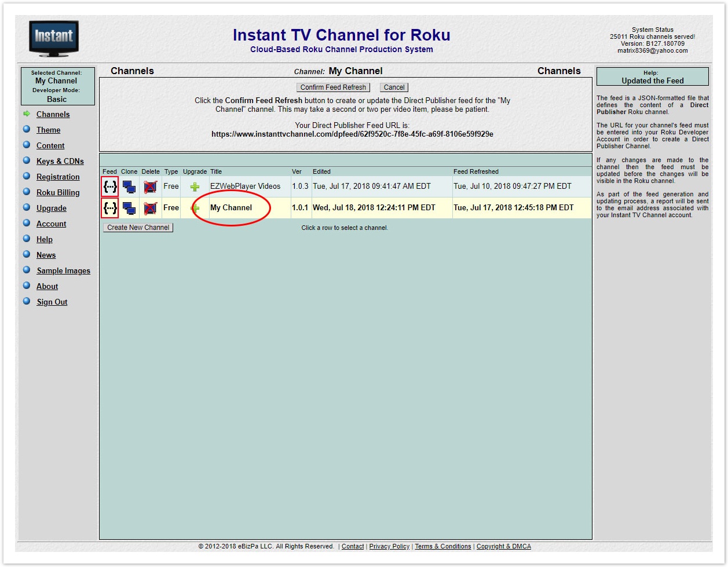728x567 pixels.
Task: Click the Feed Refreshed column header
Action: pyautogui.click(x=476, y=171)
